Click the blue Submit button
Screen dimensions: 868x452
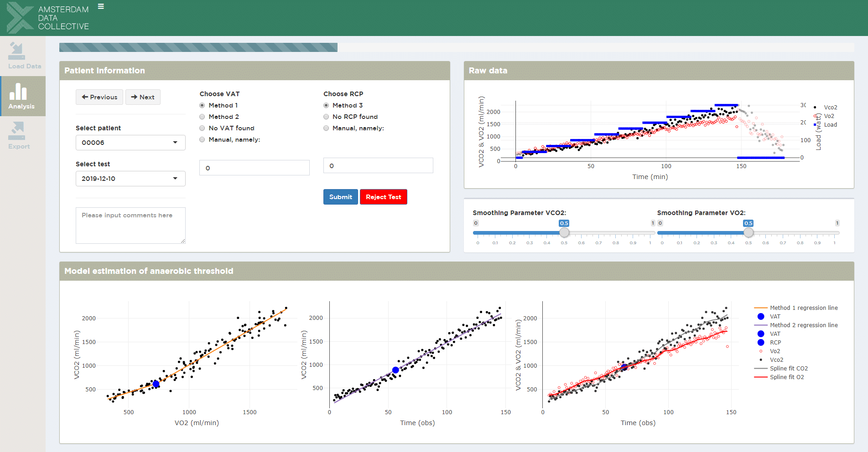click(340, 197)
